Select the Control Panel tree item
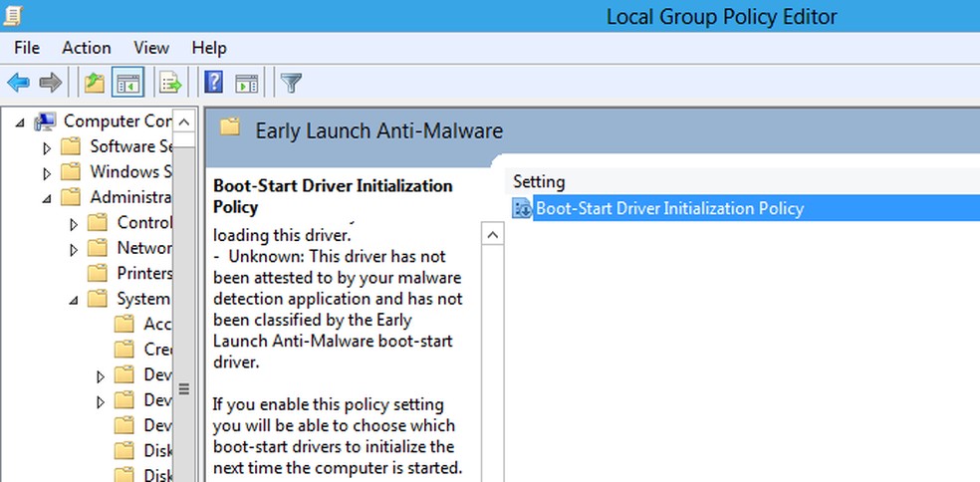Screen dimensions: 980x482 point(144,222)
